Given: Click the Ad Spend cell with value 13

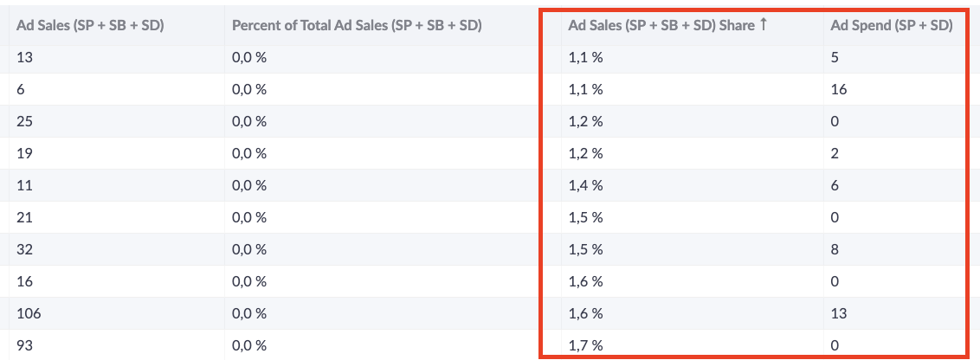Looking at the screenshot, I should (x=895, y=313).
